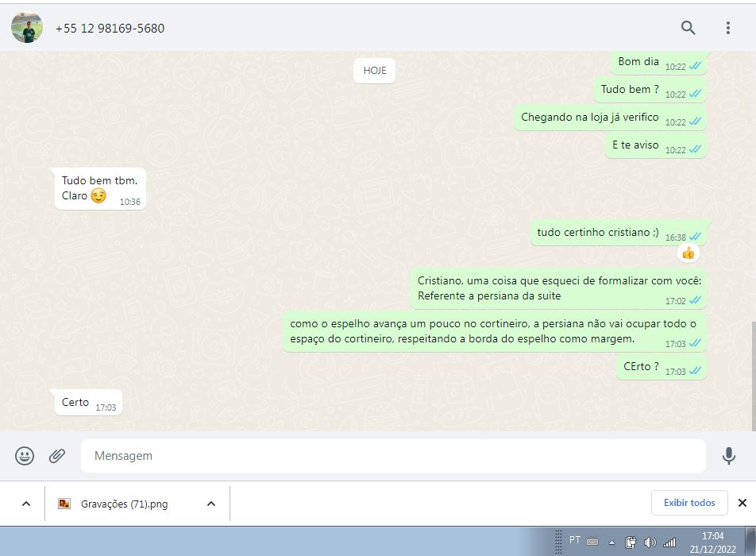This screenshot has width=756, height=556.
Task: Attach a file with the paperclip icon
Action: pos(57,456)
